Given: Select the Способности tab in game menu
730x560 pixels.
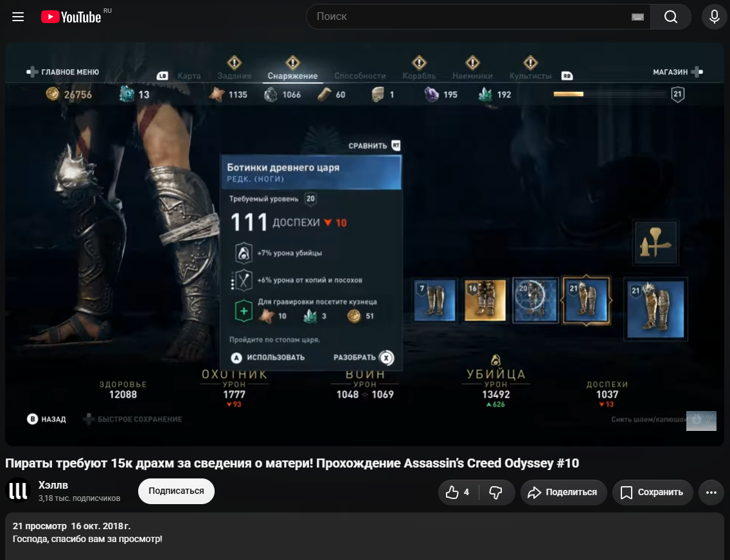Looking at the screenshot, I should tap(360, 76).
